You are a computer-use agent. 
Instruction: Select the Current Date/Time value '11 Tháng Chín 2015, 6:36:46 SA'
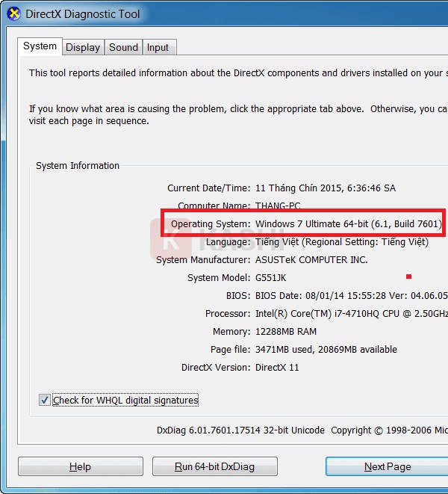point(326,188)
